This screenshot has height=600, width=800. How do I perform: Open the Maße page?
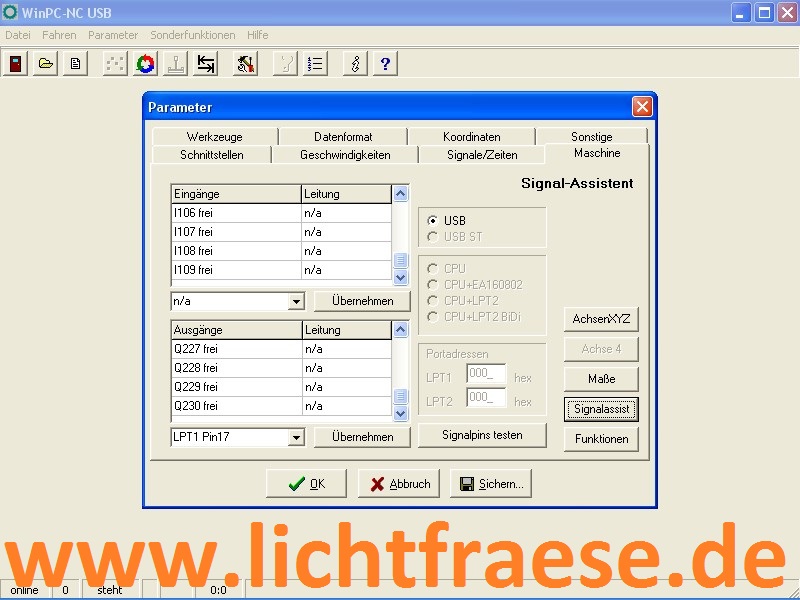click(x=601, y=379)
